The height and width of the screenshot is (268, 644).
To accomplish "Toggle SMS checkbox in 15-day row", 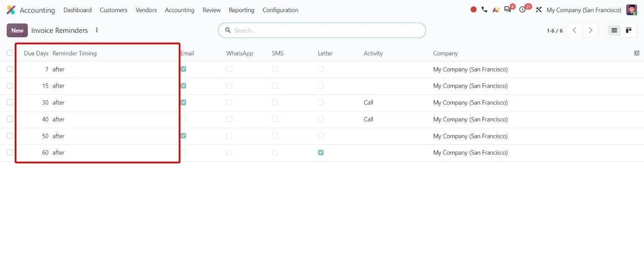I will 275,86.
